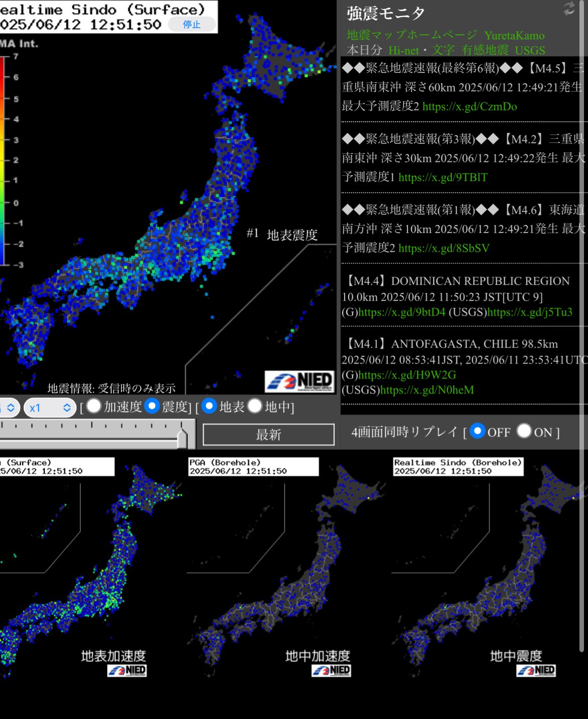
Task: Click the 緊急地震速報(最終第6報) entry text
Action: [x=463, y=87]
